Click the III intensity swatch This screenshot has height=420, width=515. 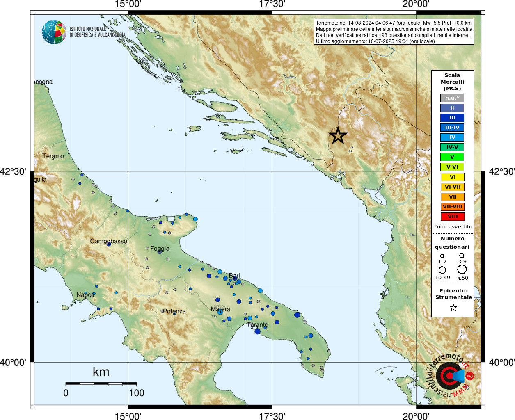[452, 118]
